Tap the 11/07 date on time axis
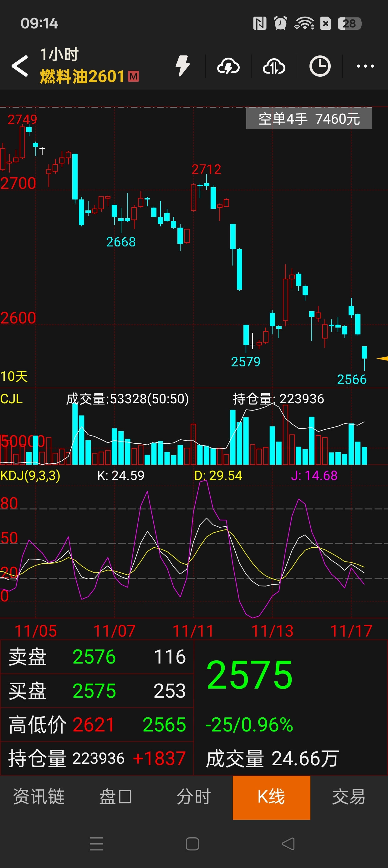The image size is (388, 868). tap(115, 631)
